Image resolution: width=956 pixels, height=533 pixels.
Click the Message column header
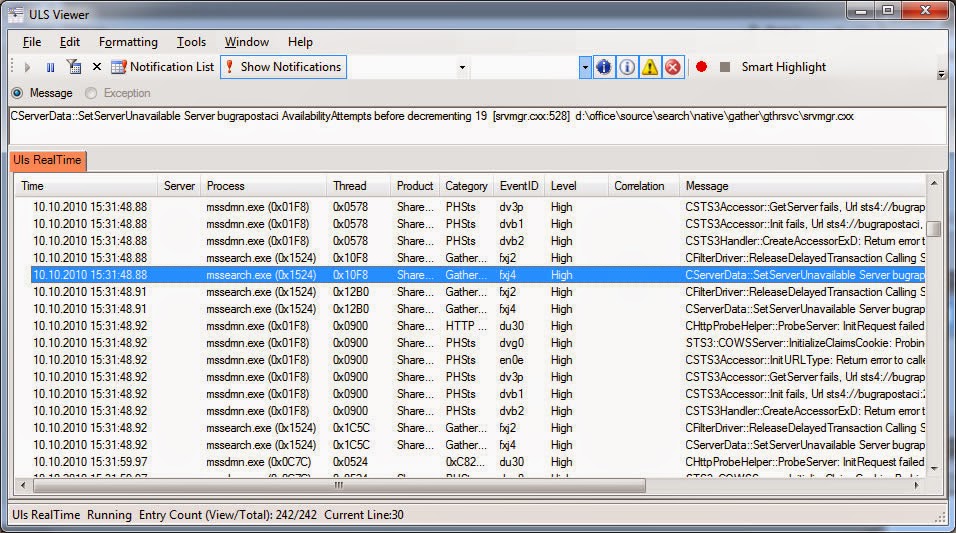coord(802,186)
